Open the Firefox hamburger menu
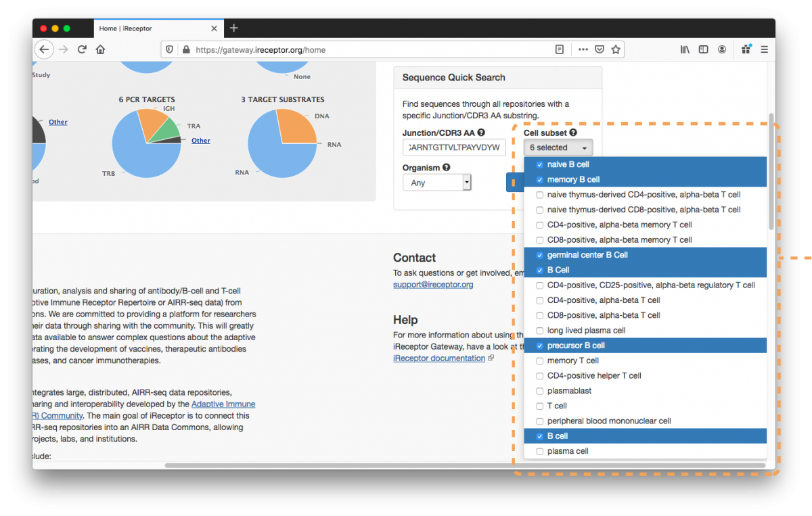 click(x=765, y=49)
